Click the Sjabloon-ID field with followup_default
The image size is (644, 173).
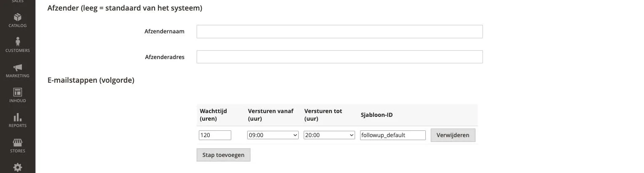tap(393, 135)
